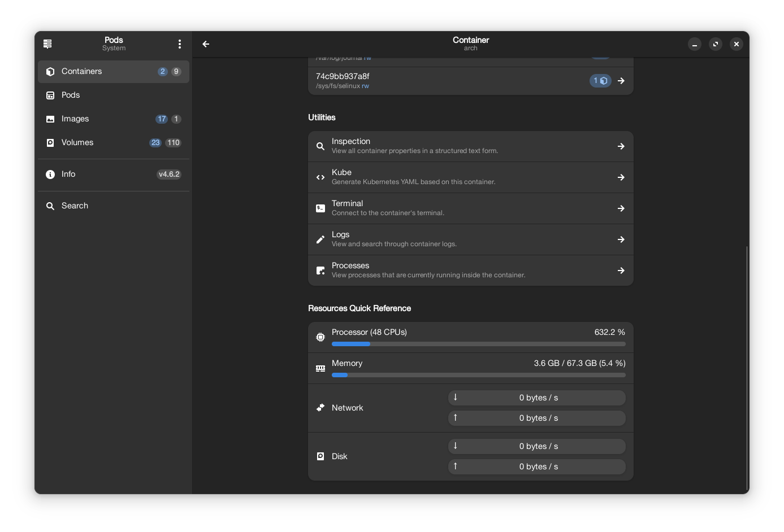Screen dimensions: 784x532
Task: Select Pods in the sidebar list
Action: pyautogui.click(x=114, y=95)
